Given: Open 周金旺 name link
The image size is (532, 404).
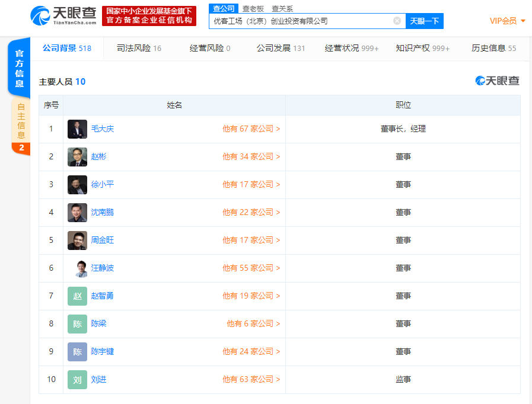Looking at the screenshot, I should [x=103, y=240].
